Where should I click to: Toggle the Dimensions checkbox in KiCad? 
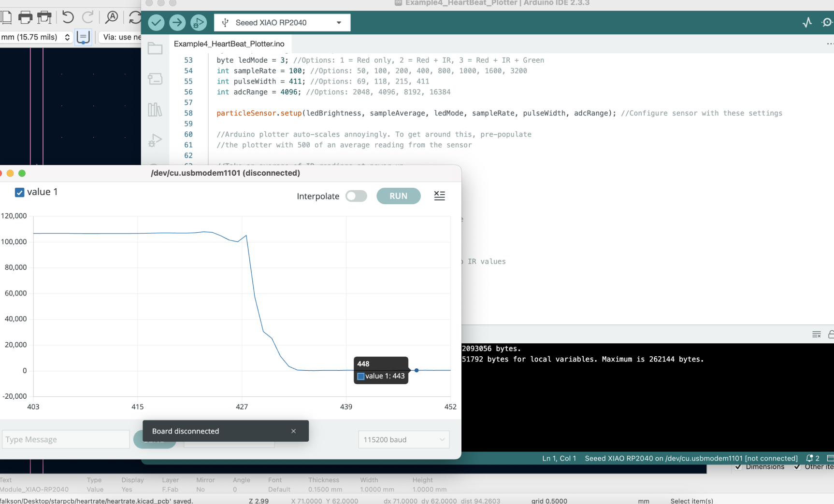[738, 467]
